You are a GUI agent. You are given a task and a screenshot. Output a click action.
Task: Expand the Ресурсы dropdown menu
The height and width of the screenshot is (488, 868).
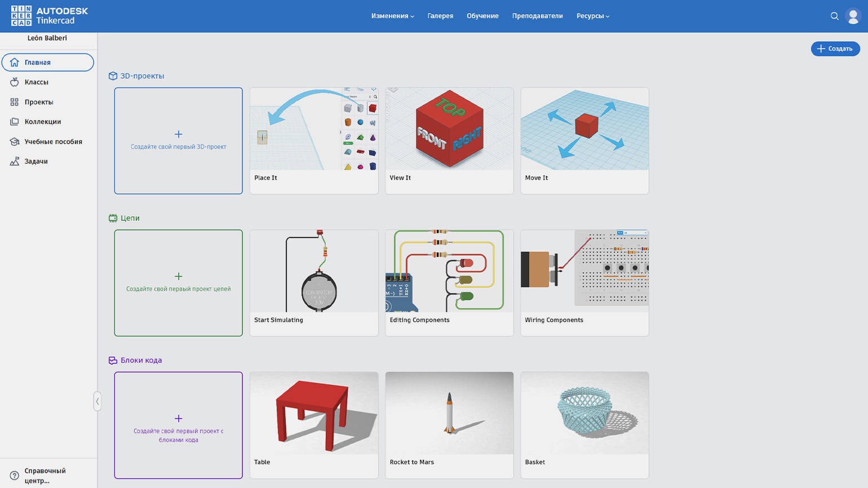point(592,16)
